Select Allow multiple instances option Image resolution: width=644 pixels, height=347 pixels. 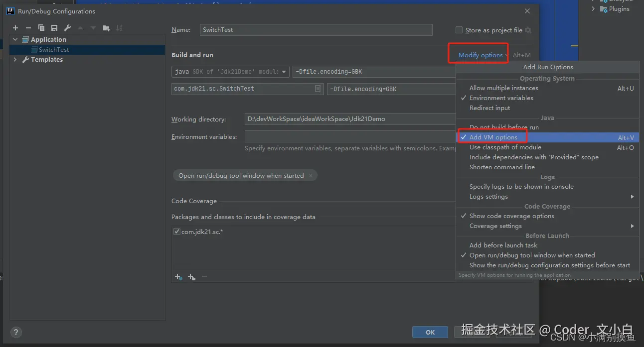click(x=547, y=88)
